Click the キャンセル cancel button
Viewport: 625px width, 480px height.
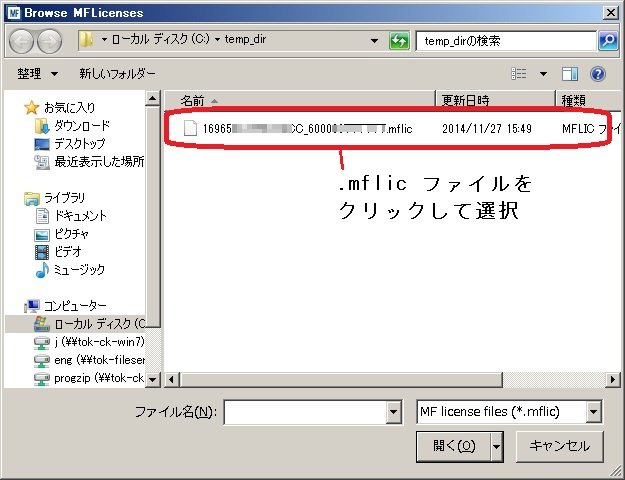tap(559, 447)
